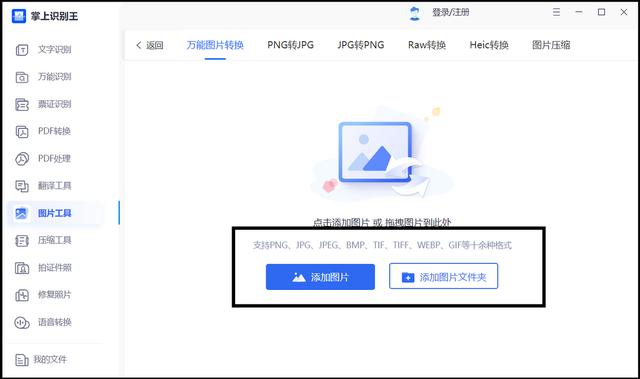Screen dimensions: 640x379
Task: Switch to 图片压缩 tab
Action: (551, 45)
